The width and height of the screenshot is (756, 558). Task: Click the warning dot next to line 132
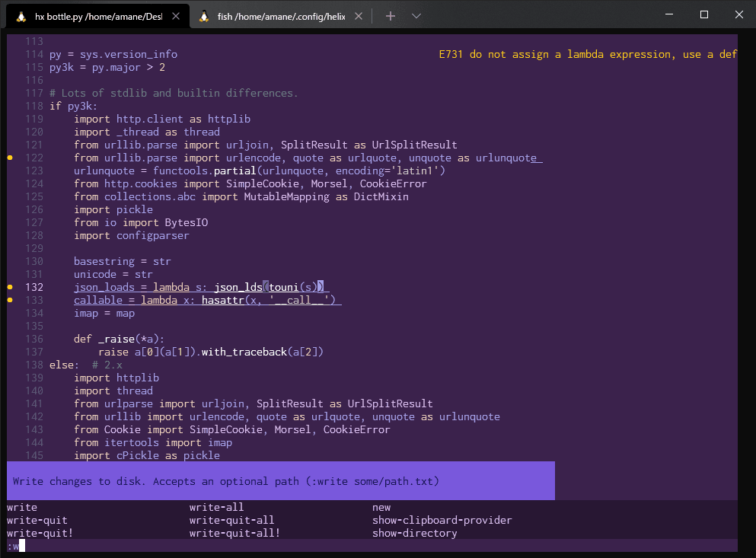(11, 287)
